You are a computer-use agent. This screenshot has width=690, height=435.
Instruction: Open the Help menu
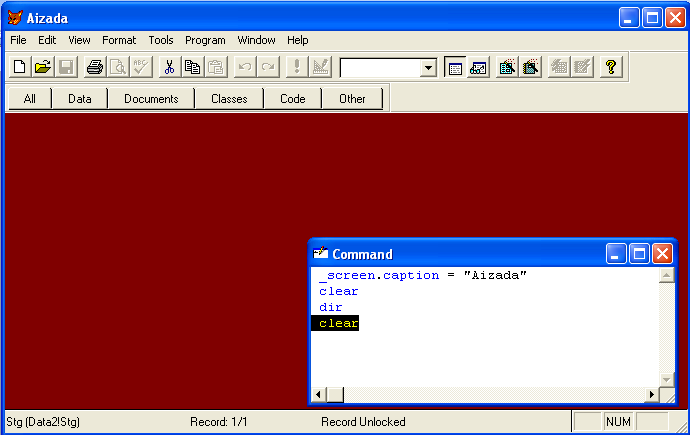pos(297,40)
